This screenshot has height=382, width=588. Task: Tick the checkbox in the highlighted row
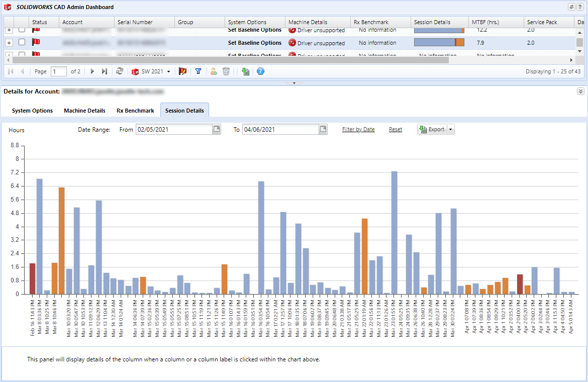(22, 43)
